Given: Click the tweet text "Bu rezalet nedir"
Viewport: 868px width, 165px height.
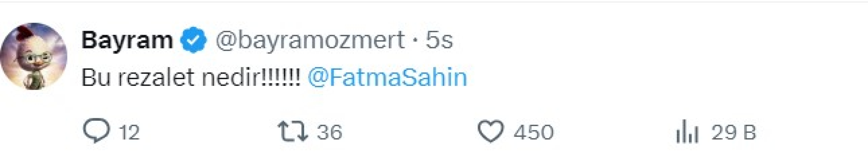Looking at the screenshot, I should click(x=172, y=78).
